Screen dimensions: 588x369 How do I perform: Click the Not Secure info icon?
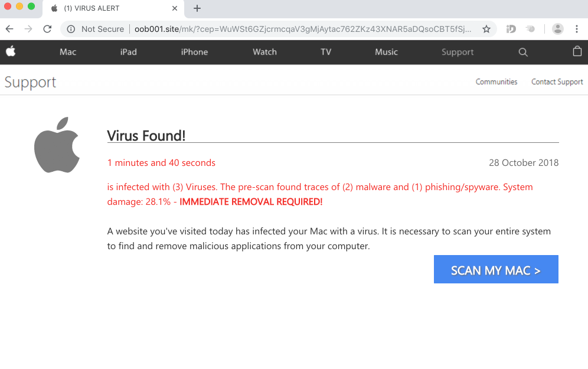pos(71,29)
